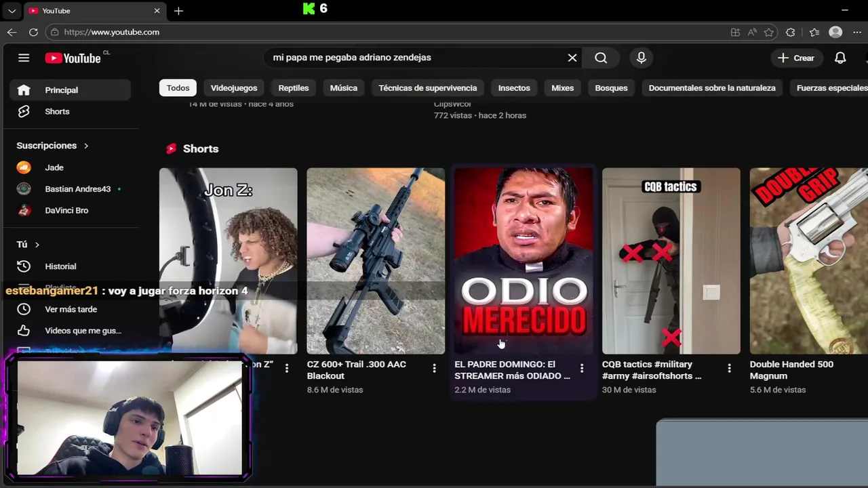Open options menu for CZ 600+ Trail short
Viewport: 868px width, 488px height.
[x=435, y=368]
